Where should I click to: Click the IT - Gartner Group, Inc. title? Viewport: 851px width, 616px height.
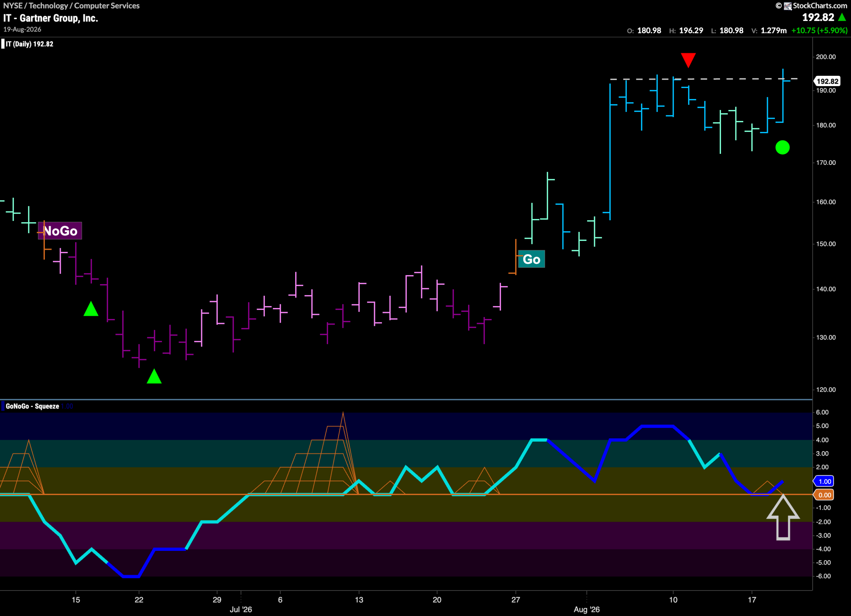click(x=51, y=18)
